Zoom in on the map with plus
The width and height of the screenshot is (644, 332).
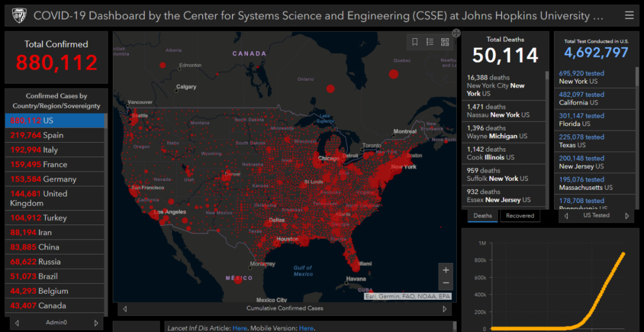(445, 270)
